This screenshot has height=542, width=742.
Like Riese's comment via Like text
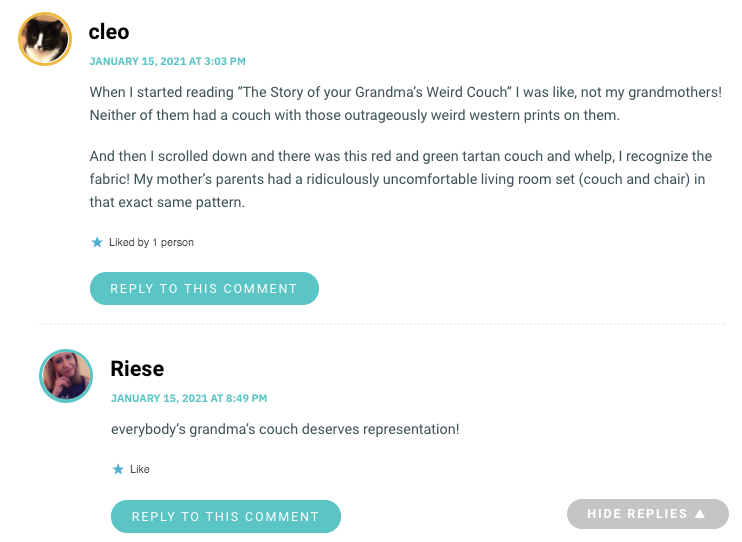(x=140, y=469)
